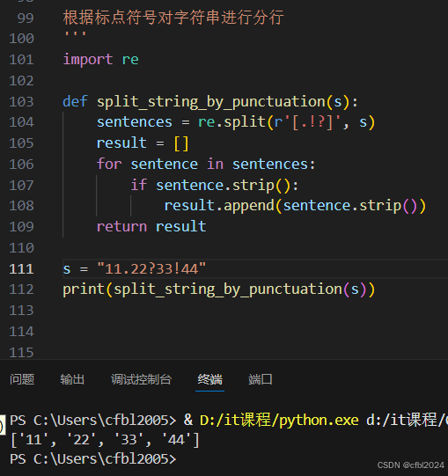Viewport: 448px width, 476px height.
Task: Click 'result.append' on line 108
Action: click(219, 206)
